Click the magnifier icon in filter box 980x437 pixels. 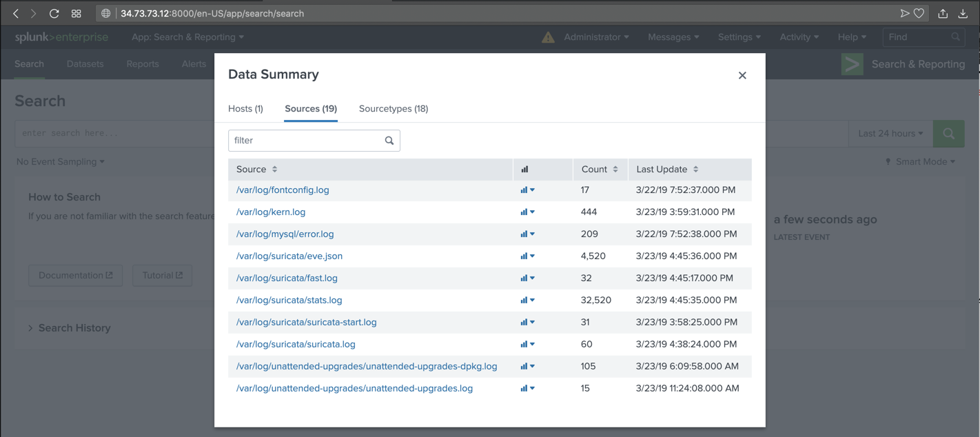[389, 141]
